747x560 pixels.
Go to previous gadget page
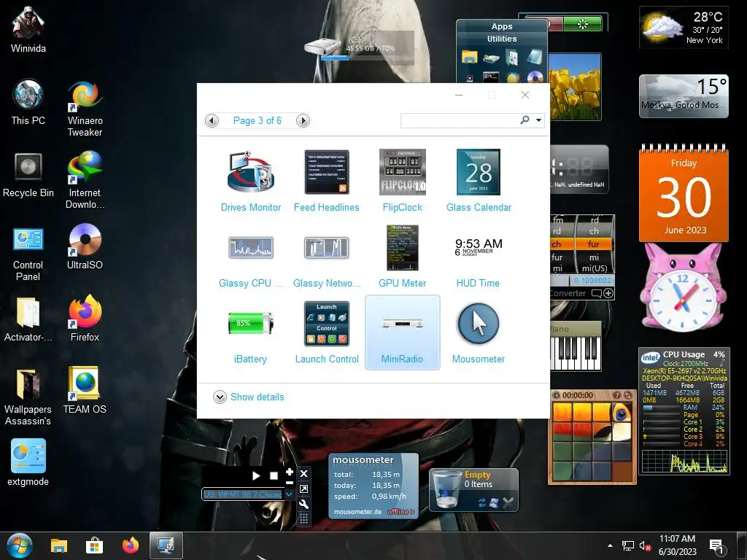(x=212, y=120)
